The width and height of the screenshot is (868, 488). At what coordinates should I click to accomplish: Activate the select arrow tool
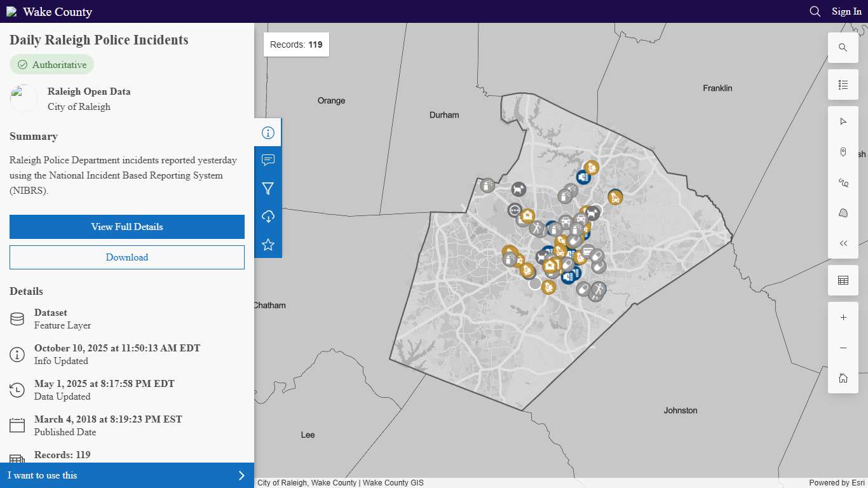tap(843, 121)
